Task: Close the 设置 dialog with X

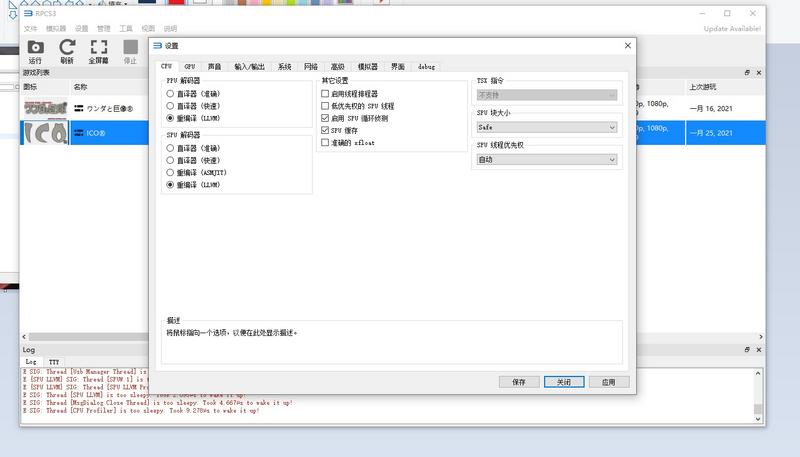Action: pos(628,46)
